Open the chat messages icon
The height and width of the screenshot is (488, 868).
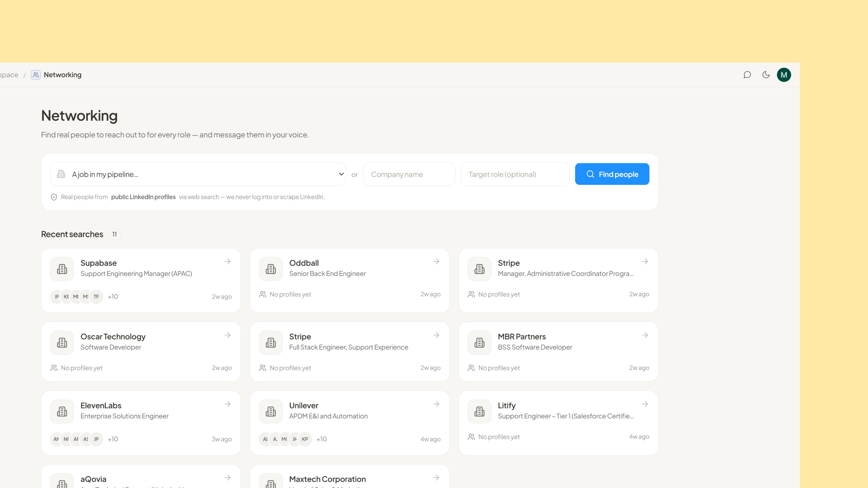[x=747, y=75]
